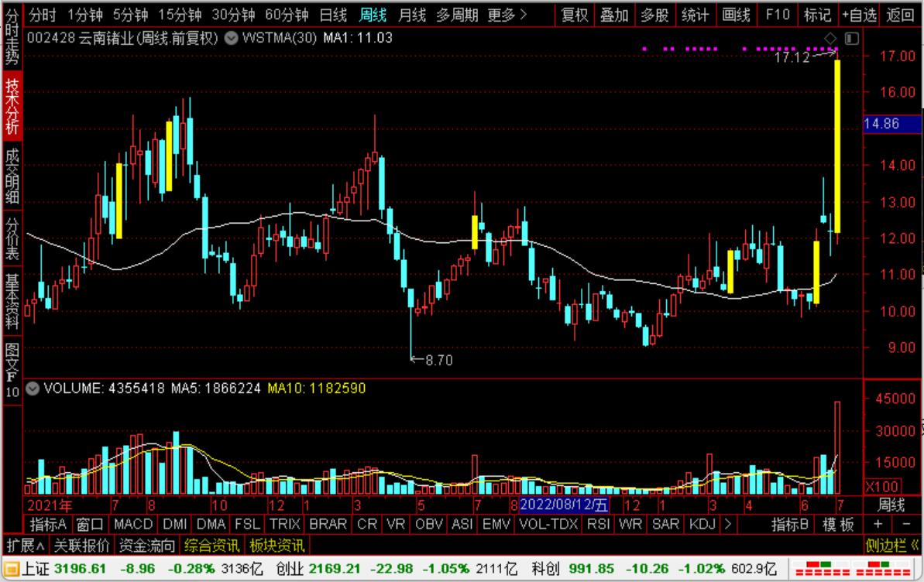Select the 30分钟 period tab

point(233,15)
